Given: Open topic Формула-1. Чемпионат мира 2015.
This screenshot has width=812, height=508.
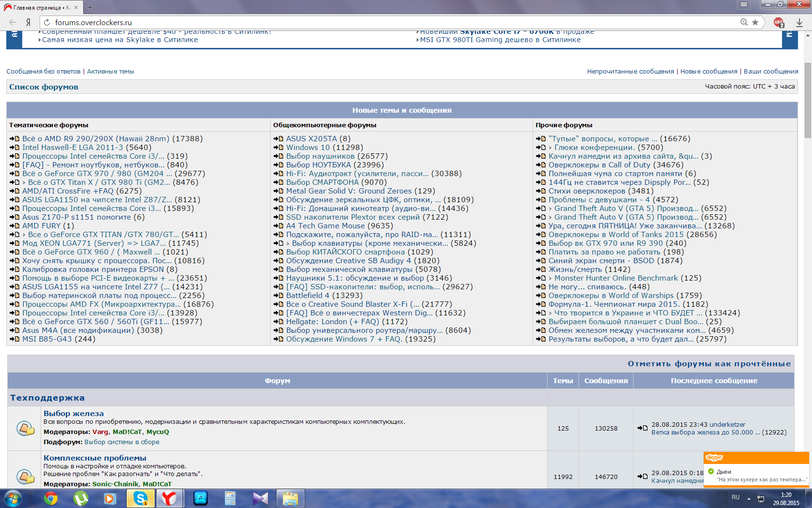Looking at the screenshot, I should 614,304.
